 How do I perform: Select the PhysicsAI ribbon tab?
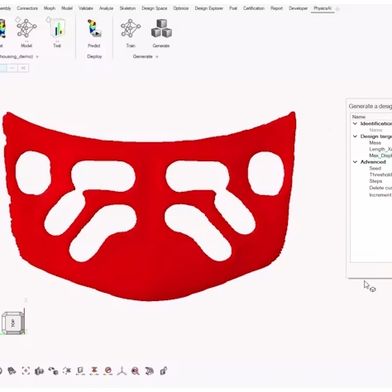(323, 8)
